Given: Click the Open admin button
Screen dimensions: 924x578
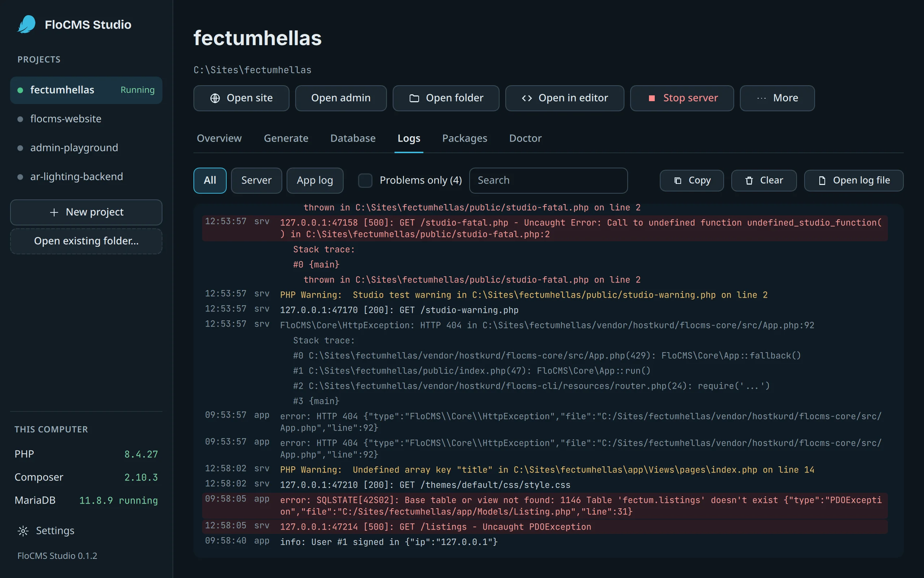Looking at the screenshot, I should click(x=341, y=98).
